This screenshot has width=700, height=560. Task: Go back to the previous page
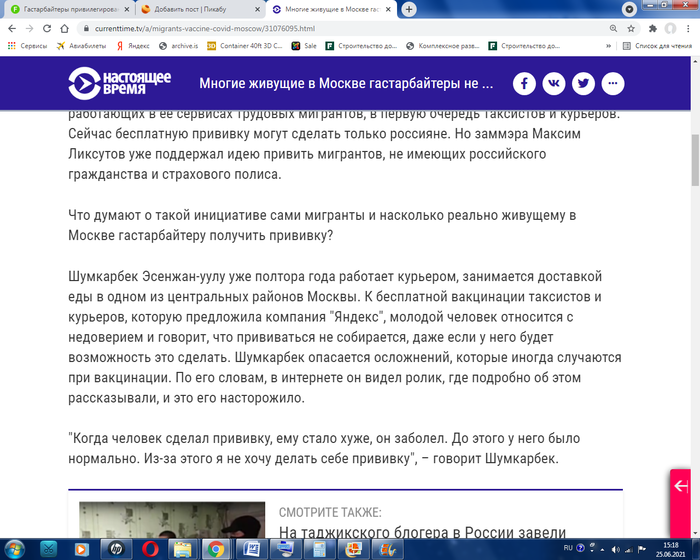click(12, 29)
